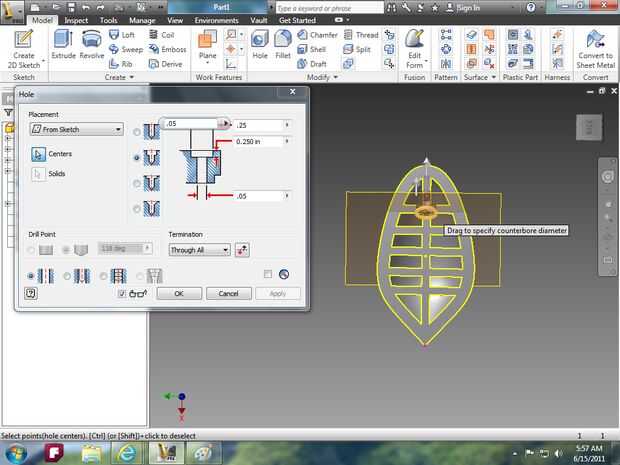The image size is (620, 465).
Task: Choose the Chamfer tool
Action: point(318,35)
